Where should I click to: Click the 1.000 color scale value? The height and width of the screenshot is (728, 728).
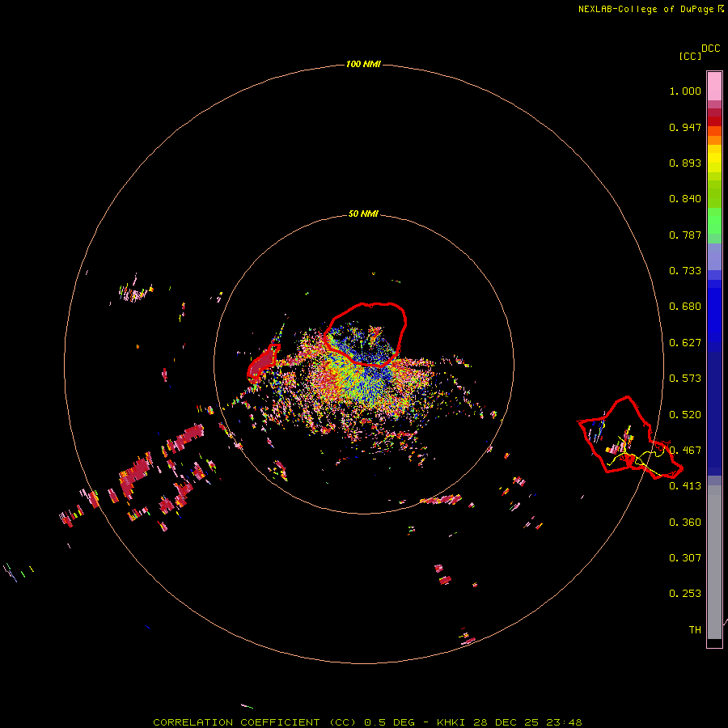(x=685, y=91)
